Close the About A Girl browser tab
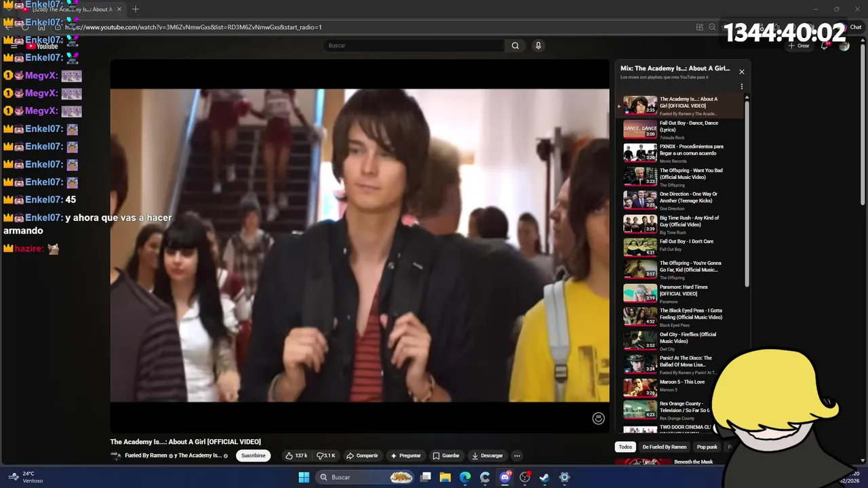This screenshot has width=868, height=488. click(x=119, y=9)
